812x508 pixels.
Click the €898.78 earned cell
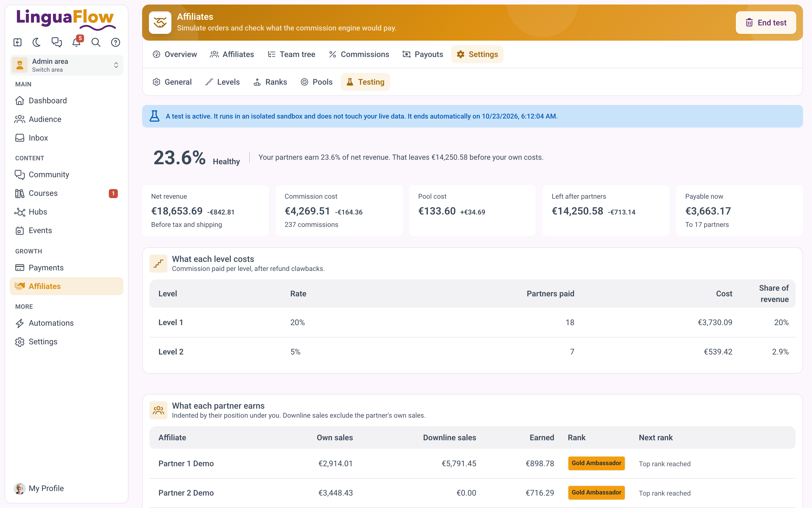(540, 464)
